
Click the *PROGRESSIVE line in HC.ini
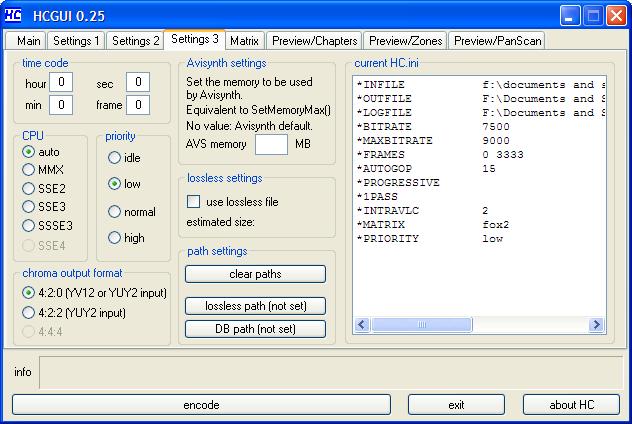[x=398, y=183]
